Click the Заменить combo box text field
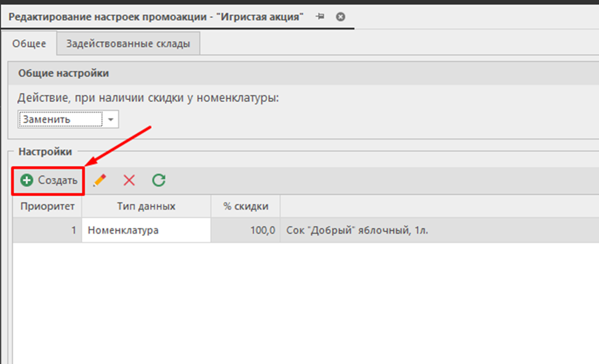Image resolution: width=599 pixels, height=364 pixels. point(60,119)
